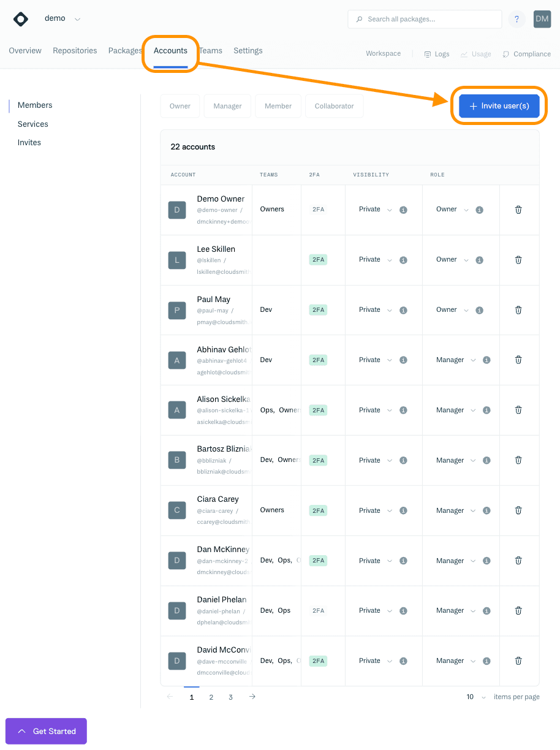Open the Get Started panel

pos(45,731)
